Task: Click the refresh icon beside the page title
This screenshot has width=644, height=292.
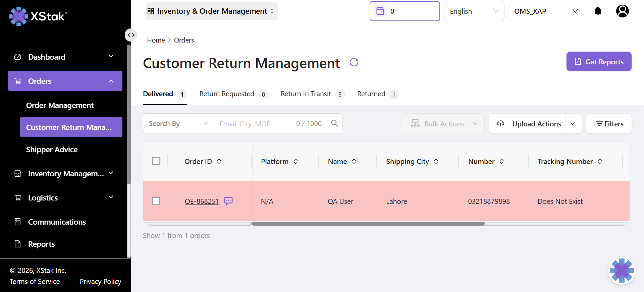Action: pos(354,62)
